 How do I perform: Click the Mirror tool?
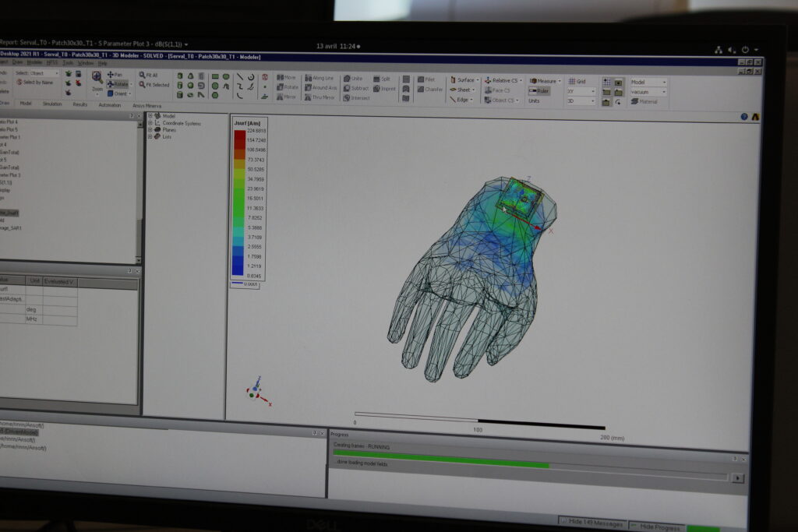(286, 97)
